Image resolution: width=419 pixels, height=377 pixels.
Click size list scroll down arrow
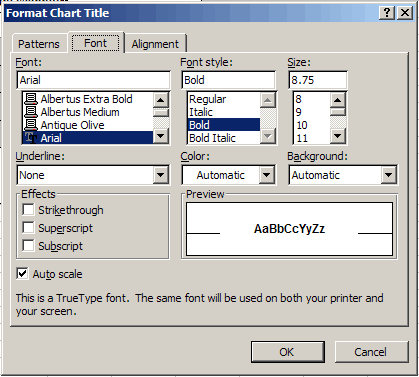(x=338, y=136)
